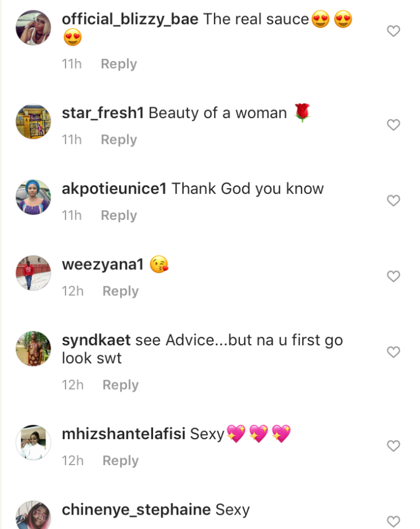Image resolution: width=420 pixels, height=529 pixels.
Task: Like weezyana1's kiss emoji comment
Action: click(394, 276)
